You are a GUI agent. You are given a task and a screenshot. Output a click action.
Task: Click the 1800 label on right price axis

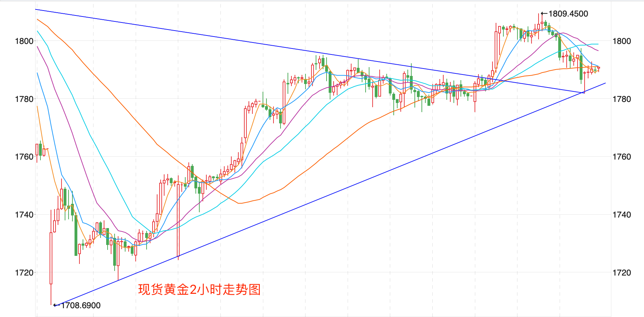(x=622, y=41)
